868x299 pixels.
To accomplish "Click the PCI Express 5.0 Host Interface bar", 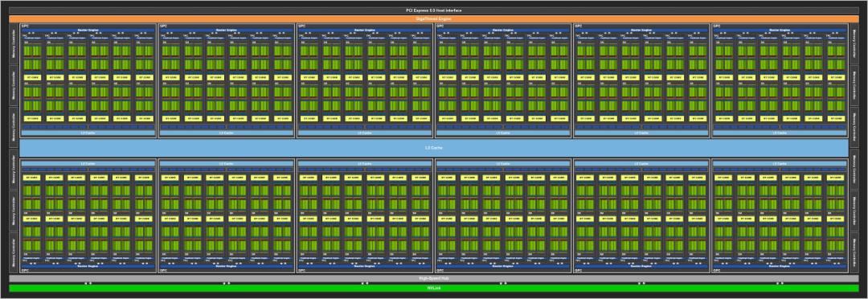I will [434, 10].
